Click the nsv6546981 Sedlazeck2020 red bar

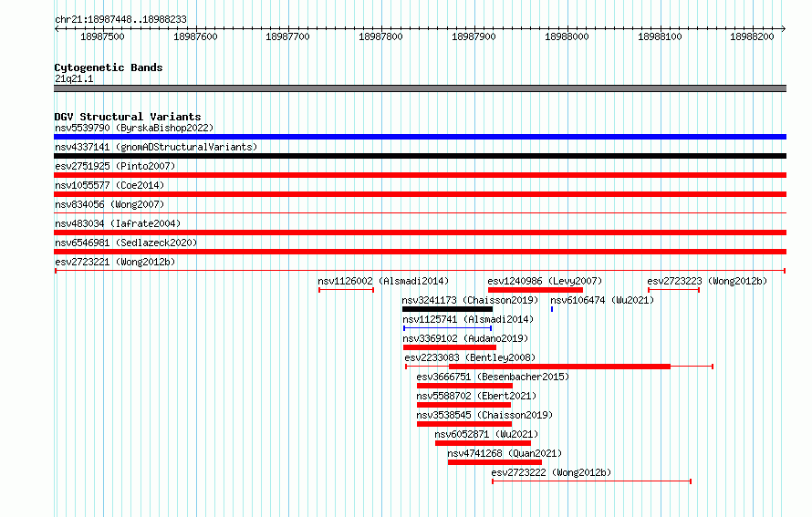(x=420, y=252)
